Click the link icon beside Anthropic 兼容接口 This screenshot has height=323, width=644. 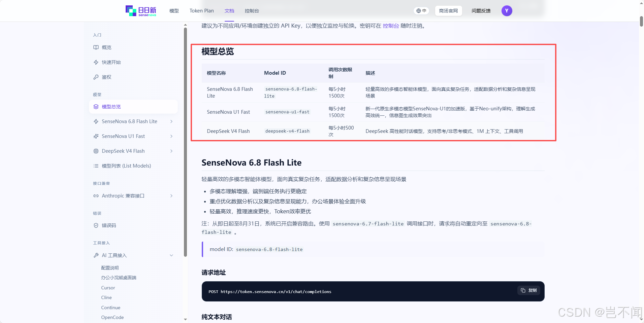coord(96,196)
